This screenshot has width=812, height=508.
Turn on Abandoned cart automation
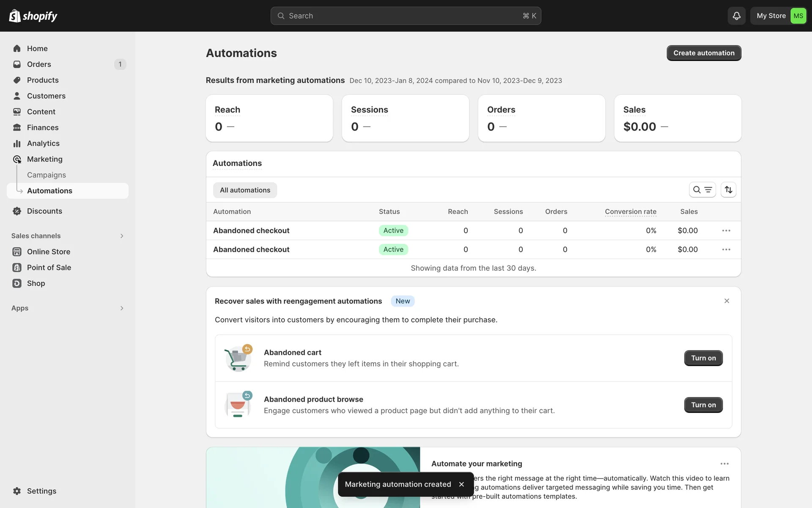coord(703,358)
